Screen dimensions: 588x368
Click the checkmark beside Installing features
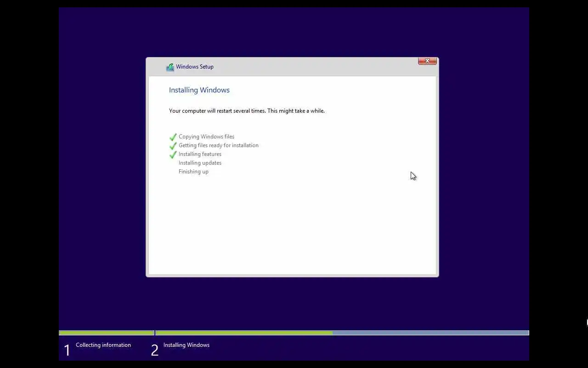[173, 155]
